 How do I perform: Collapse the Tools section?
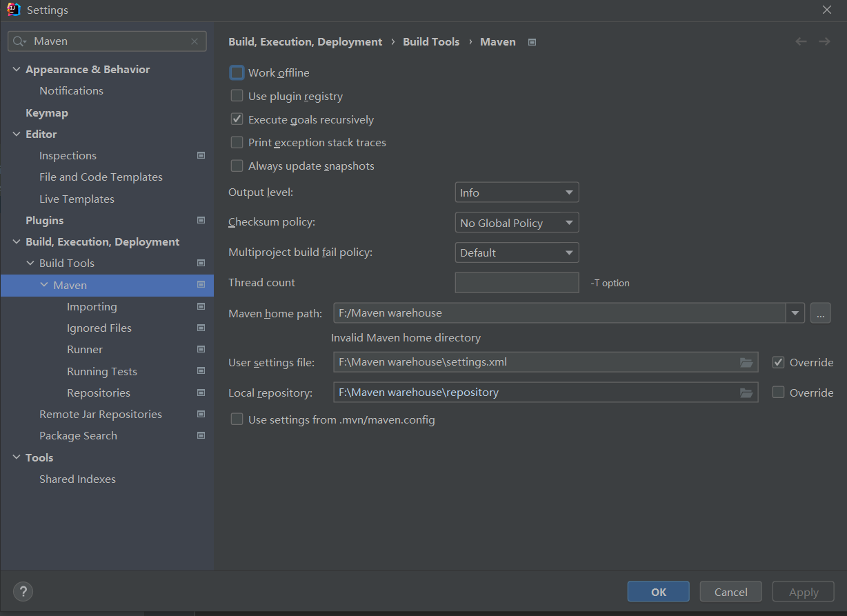click(x=17, y=457)
